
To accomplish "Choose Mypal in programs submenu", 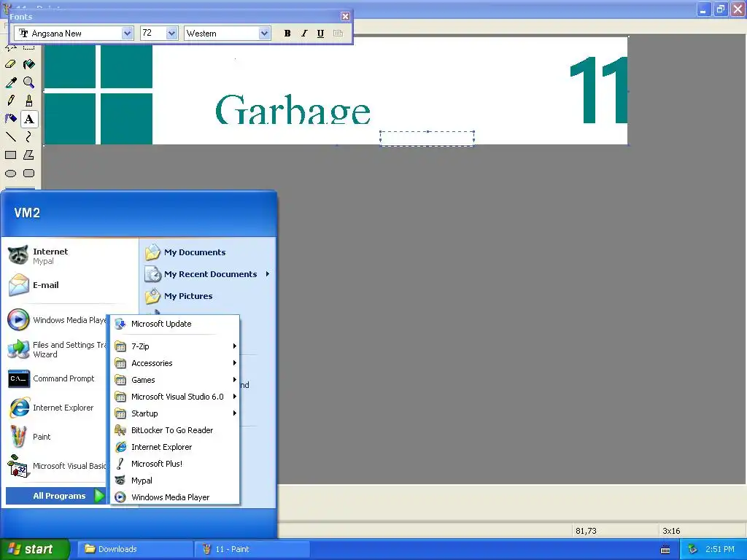I will 175,481.
